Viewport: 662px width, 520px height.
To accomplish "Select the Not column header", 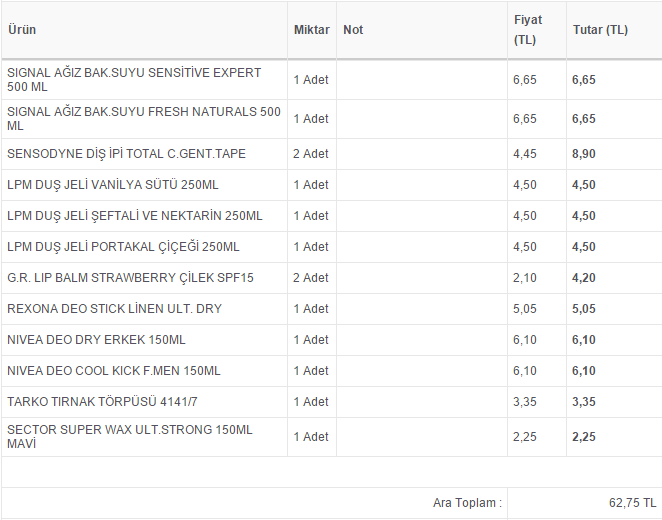I will click(353, 30).
